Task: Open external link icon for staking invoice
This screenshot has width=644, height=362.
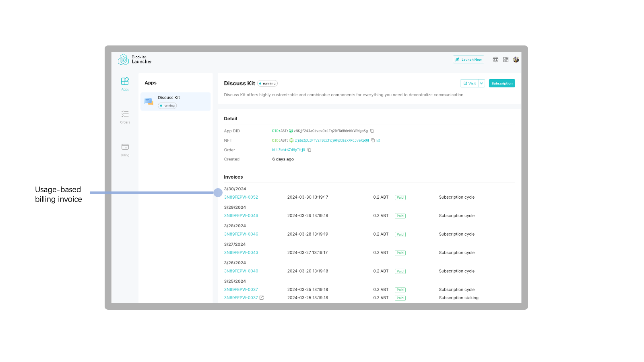Action: click(262, 298)
